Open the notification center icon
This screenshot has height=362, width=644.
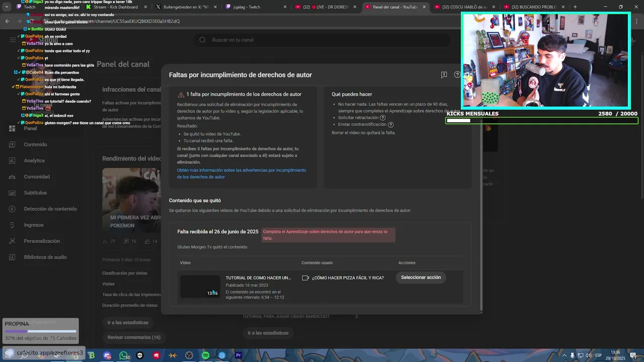point(633,355)
